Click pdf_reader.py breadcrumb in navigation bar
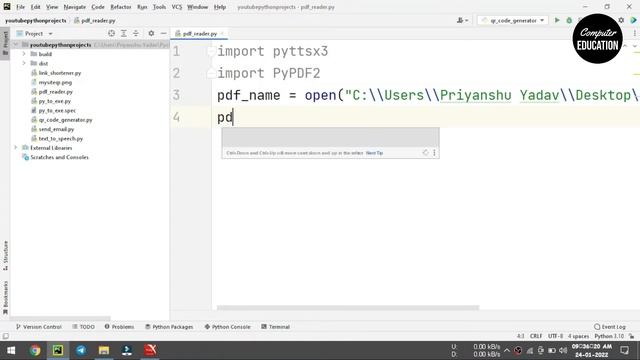The height and width of the screenshot is (360, 640). coord(95,20)
